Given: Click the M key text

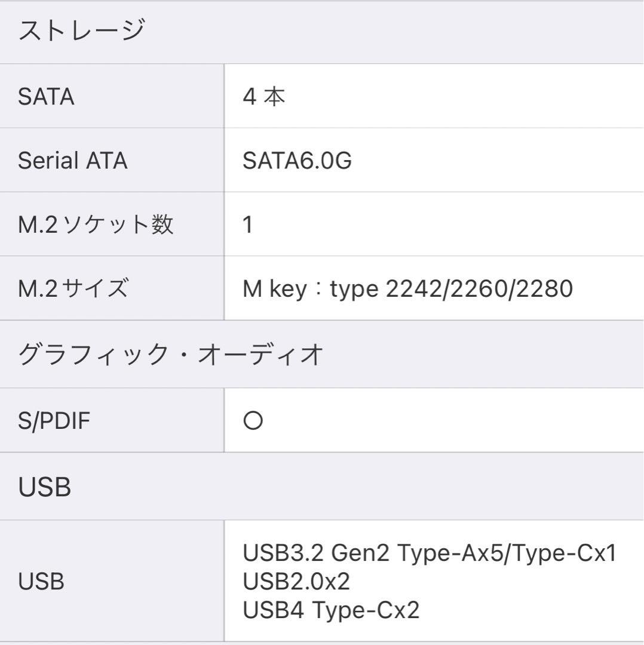Looking at the screenshot, I should click(x=272, y=289).
